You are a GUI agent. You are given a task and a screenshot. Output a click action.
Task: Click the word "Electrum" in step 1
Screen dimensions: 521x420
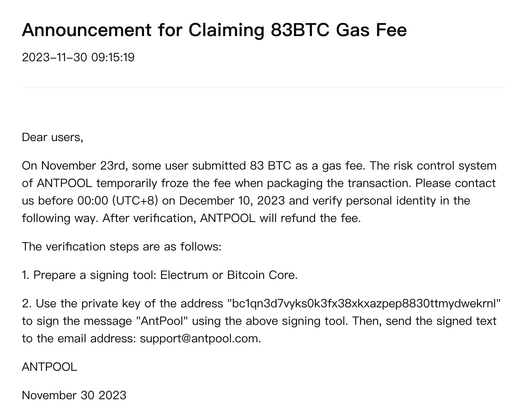click(x=184, y=275)
